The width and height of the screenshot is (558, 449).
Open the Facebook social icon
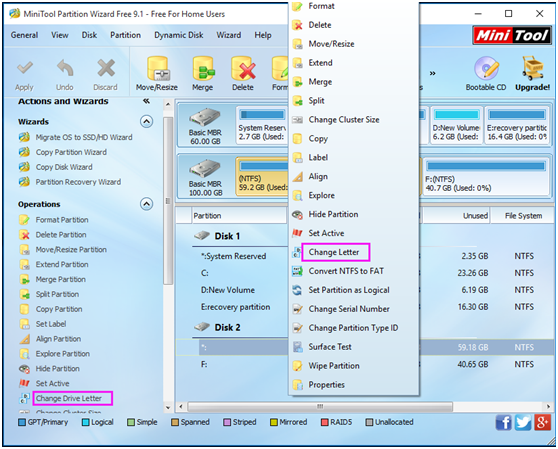[x=504, y=422]
